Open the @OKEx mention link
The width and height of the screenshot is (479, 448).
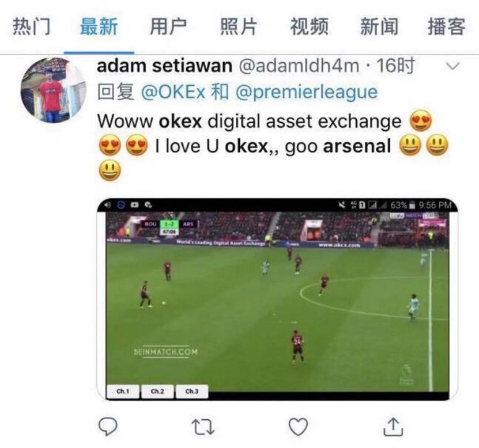[174, 92]
